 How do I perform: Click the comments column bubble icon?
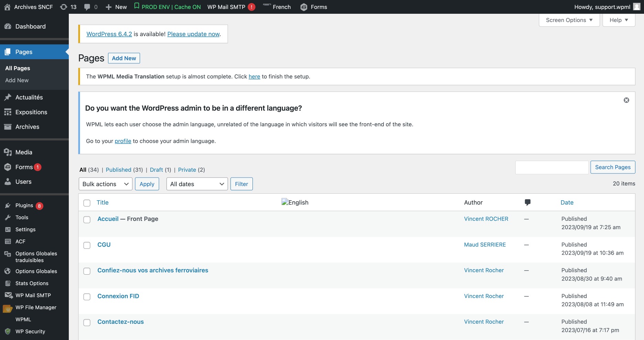tap(527, 202)
